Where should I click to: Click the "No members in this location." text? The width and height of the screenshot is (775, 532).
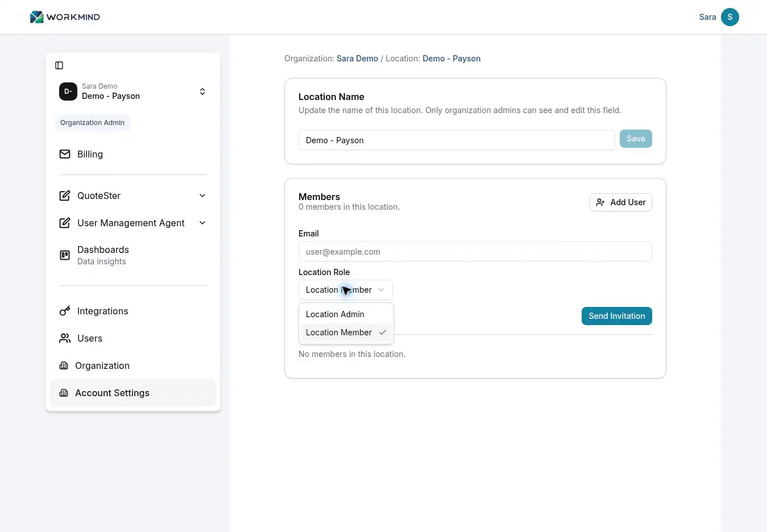point(352,354)
